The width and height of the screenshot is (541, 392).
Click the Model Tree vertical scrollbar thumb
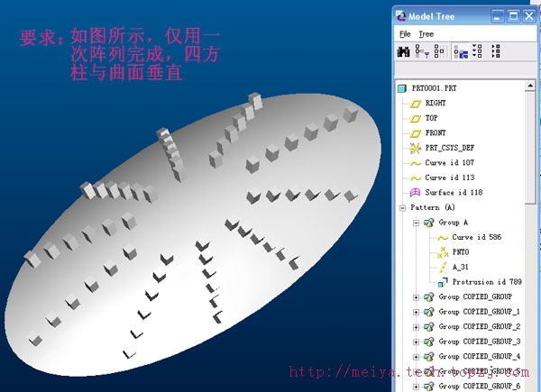(530, 148)
